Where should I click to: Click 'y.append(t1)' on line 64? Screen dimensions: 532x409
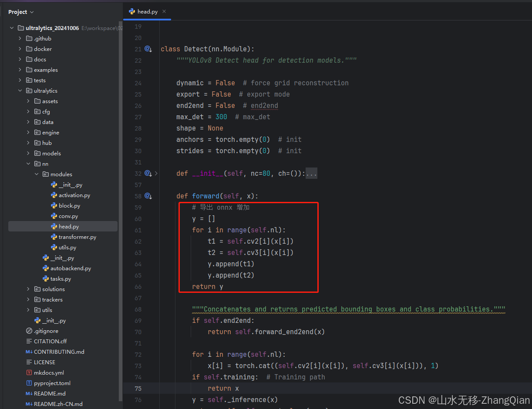tap(231, 264)
